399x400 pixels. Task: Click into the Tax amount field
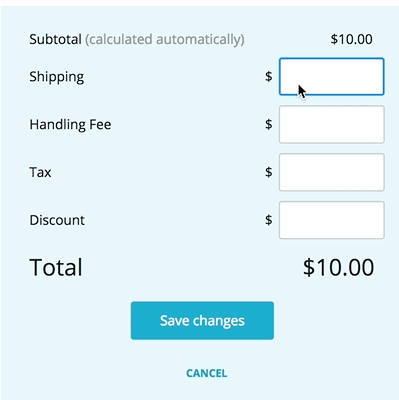pyautogui.click(x=332, y=172)
